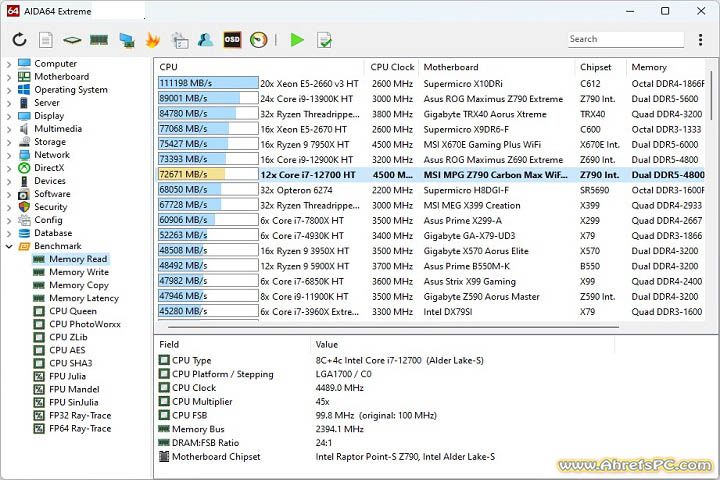Select the 24x Core i9-13900K HT row
This screenshot has height=480, width=720.
[431, 98]
